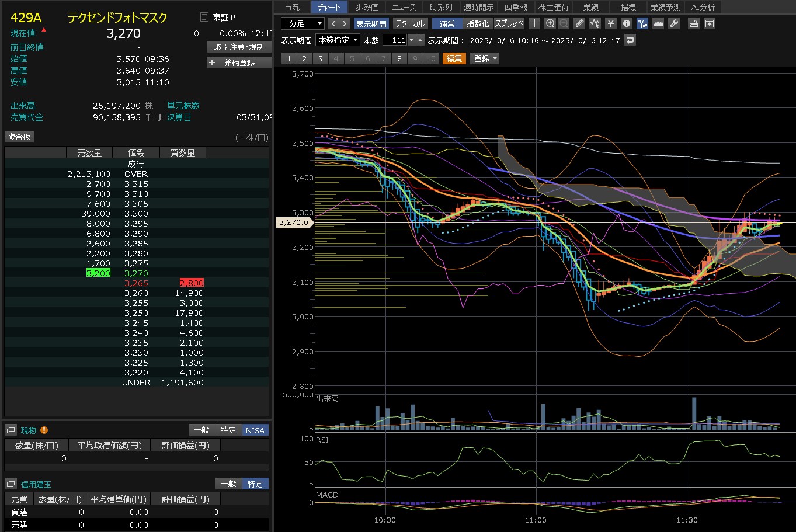
Task: Switch to the 歩み値 tab
Action: [x=367, y=7]
